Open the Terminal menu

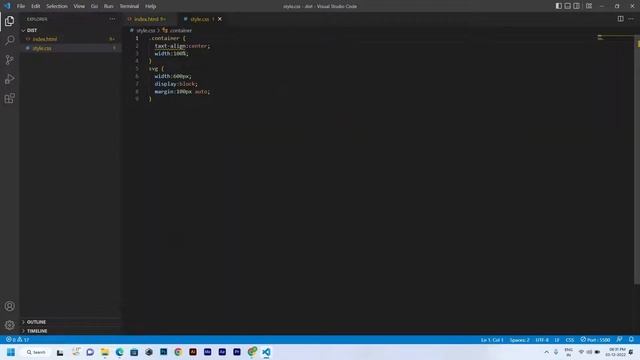point(129,6)
